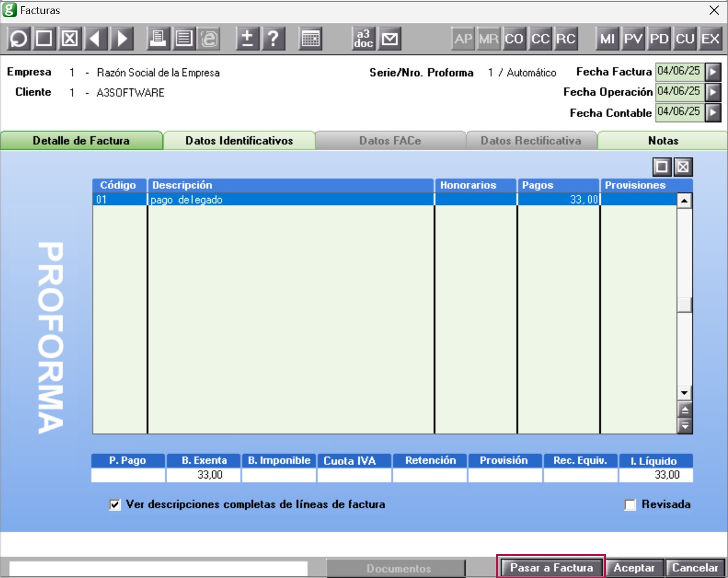Click the Fecha Factura date field
This screenshot has width=728, height=578.
680,72
